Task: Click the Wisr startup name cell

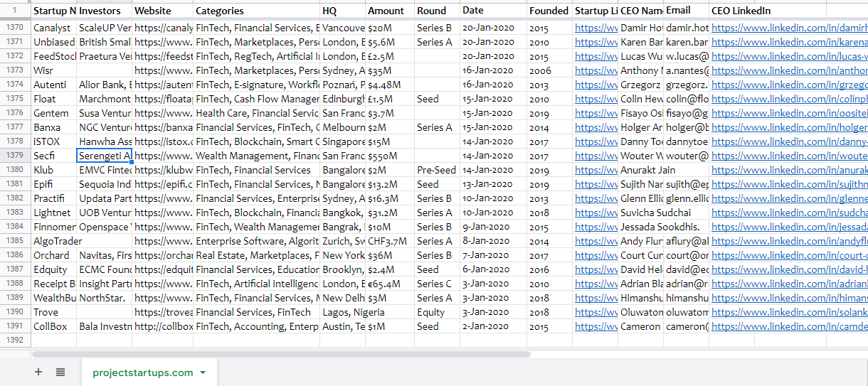Action: pos(53,70)
